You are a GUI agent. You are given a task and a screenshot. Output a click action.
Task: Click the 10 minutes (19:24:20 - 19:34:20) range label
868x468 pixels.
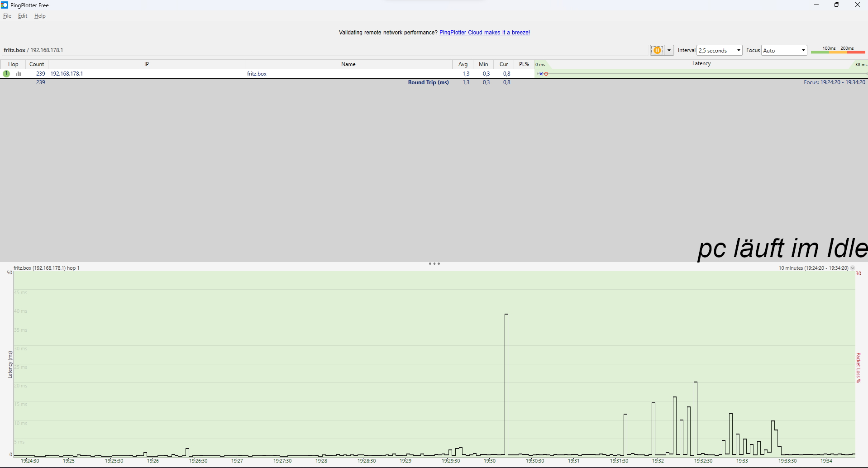[813, 268]
